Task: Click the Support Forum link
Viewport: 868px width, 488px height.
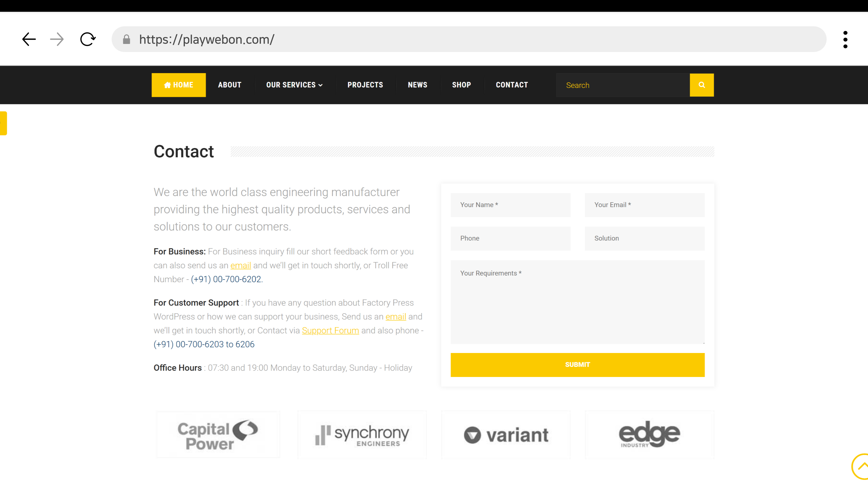Action: 330,330
